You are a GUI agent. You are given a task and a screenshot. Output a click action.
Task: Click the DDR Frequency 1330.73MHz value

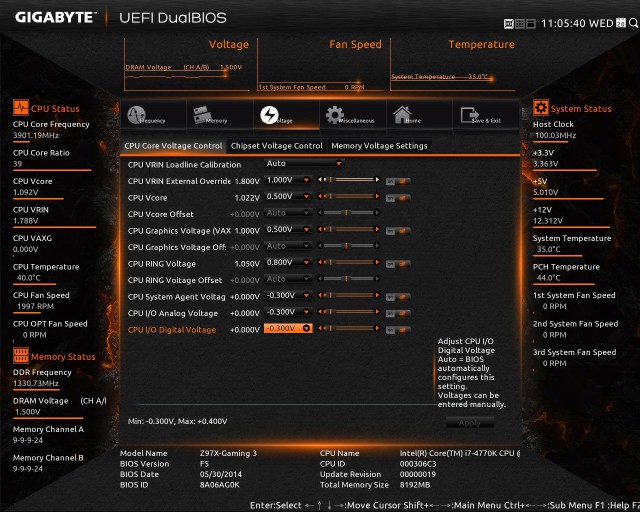[36, 383]
